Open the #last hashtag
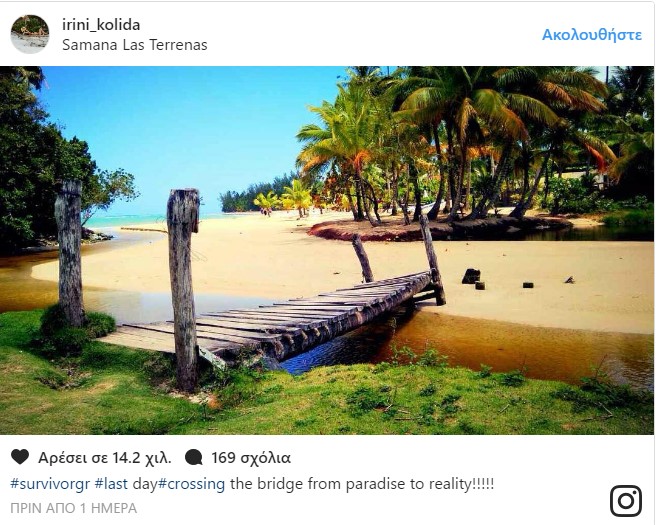 (x=111, y=484)
